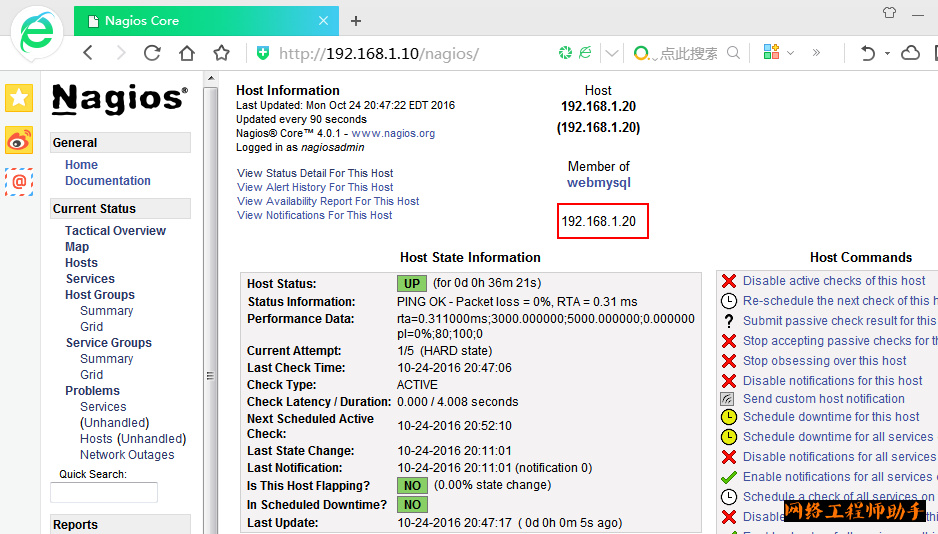Click yellow clock beside Schedule downtime for this host

click(729, 417)
